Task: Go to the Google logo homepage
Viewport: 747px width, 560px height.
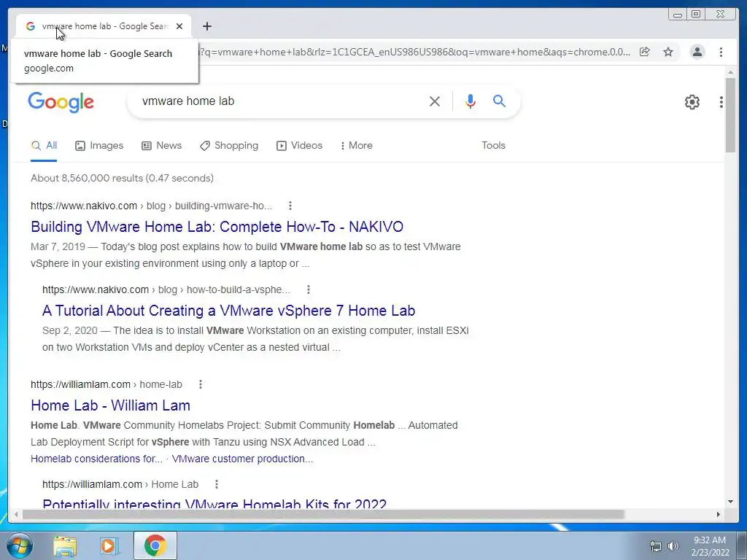Action: coord(61,102)
